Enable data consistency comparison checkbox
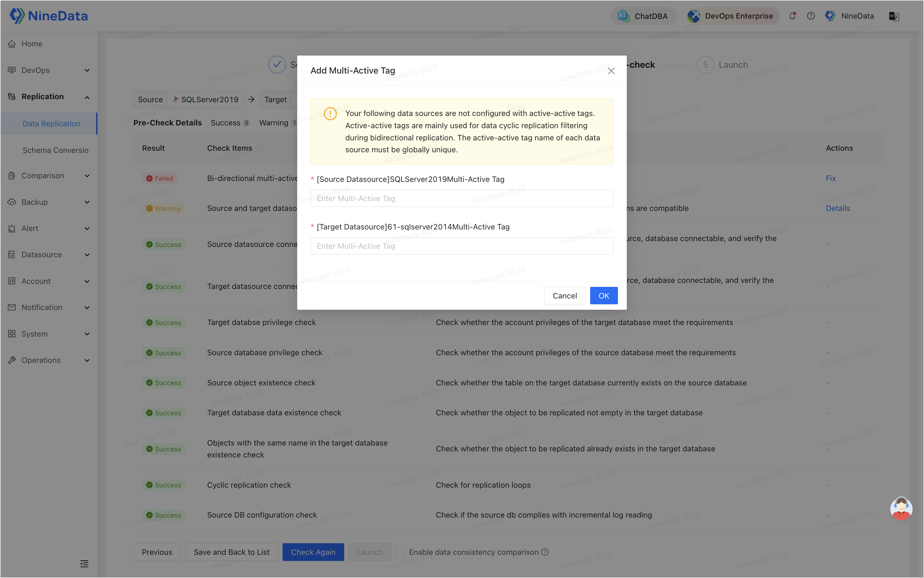 [x=400, y=552]
